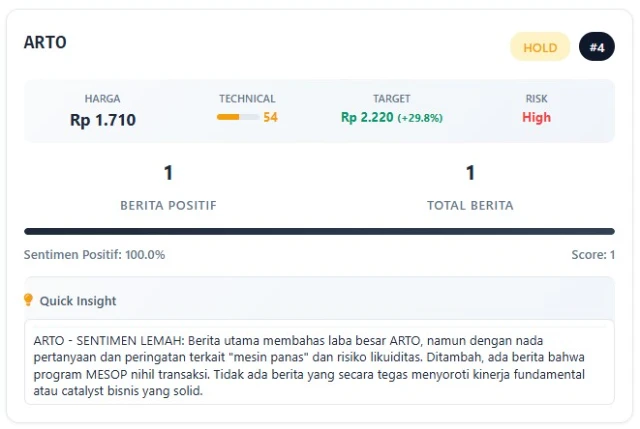The image size is (640, 429).
Task: Click the ARTO sentiment insight text box
Action: pyautogui.click(x=319, y=362)
